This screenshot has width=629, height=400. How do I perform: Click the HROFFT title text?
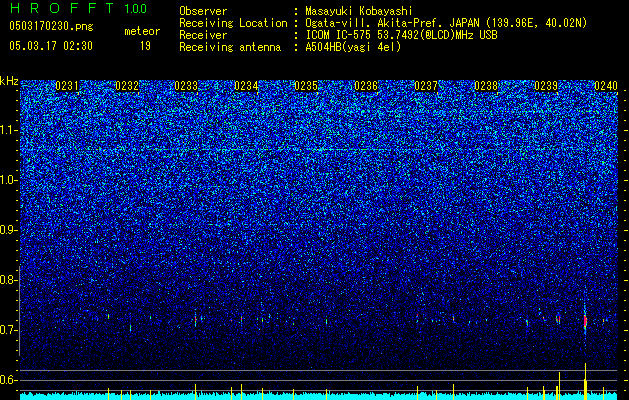62,8
